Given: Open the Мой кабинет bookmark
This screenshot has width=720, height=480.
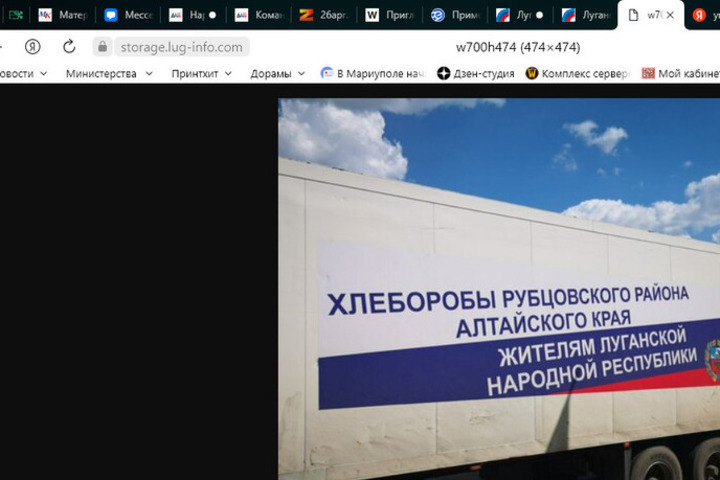Looking at the screenshot, I should (x=680, y=73).
